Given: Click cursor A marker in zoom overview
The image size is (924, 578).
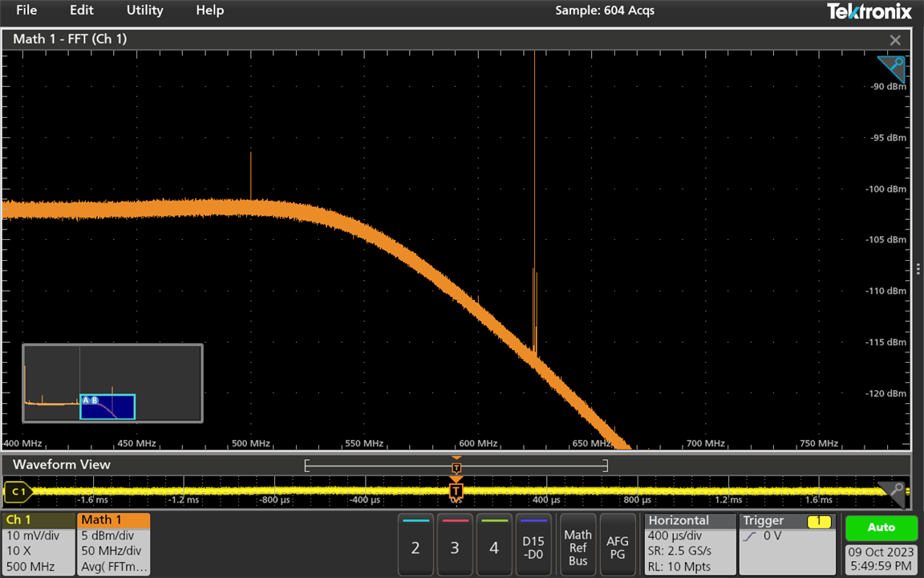Looking at the screenshot, I should [x=86, y=400].
